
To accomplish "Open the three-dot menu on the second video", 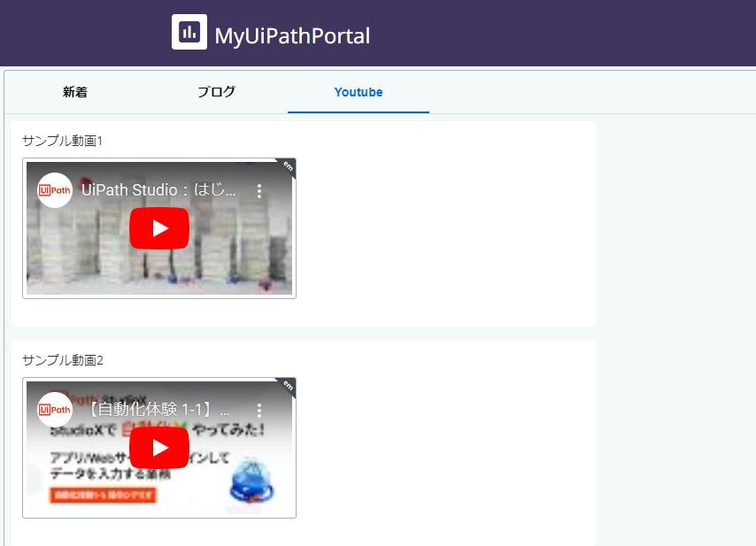I will [x=259, y=409].
